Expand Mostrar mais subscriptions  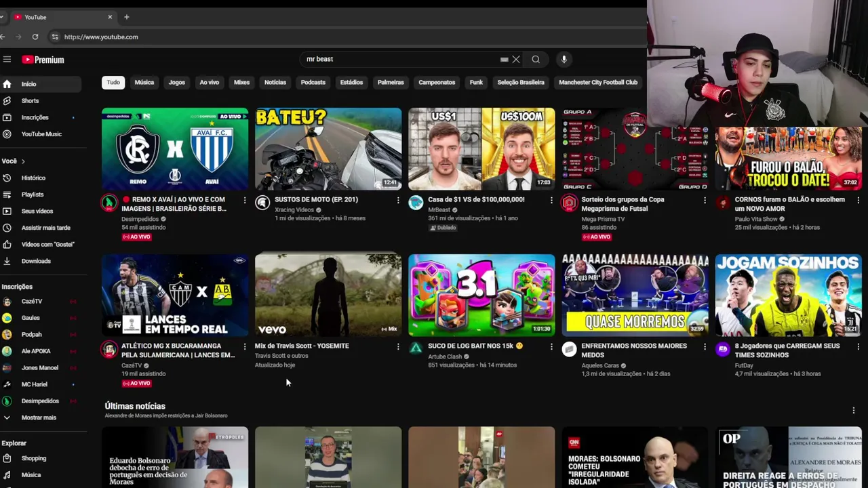click(41, 418)
